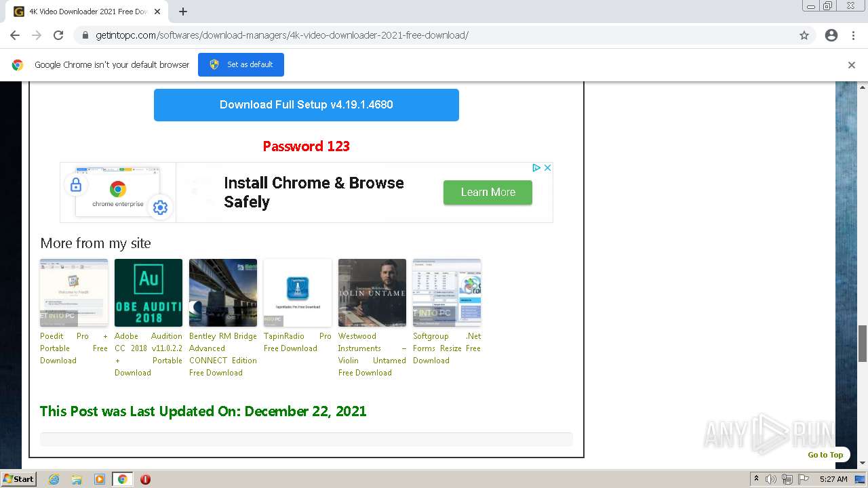Click the page vertical scrollbar thumb
The height and width of the screenshot is (488, 868).
click(x=863, y=343)
